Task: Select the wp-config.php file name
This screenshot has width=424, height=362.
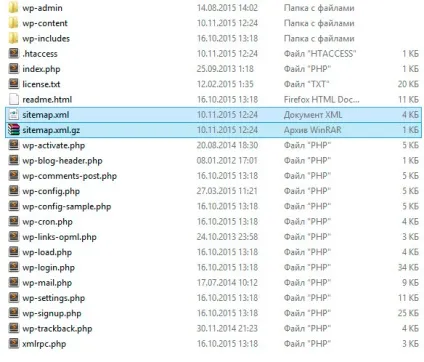Action: 51,191
